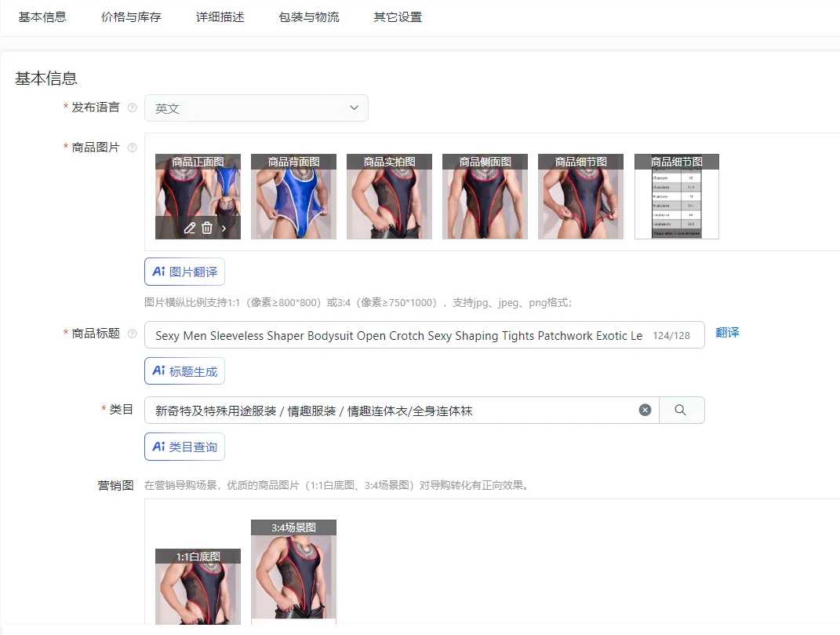The width and height of the screenshot is (840, 635).
Task: Click the 124/128 character counter text
Action: (x=671, y=336)
